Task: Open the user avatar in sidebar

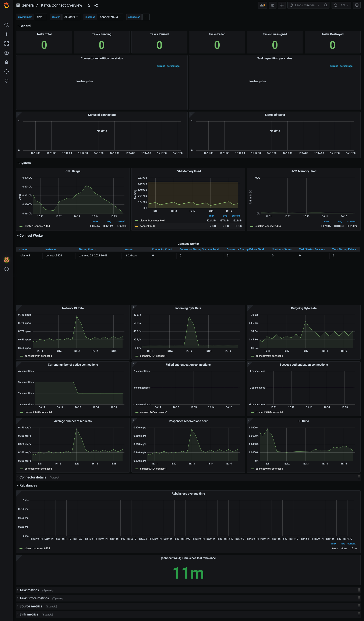Action: click(7, 259)
